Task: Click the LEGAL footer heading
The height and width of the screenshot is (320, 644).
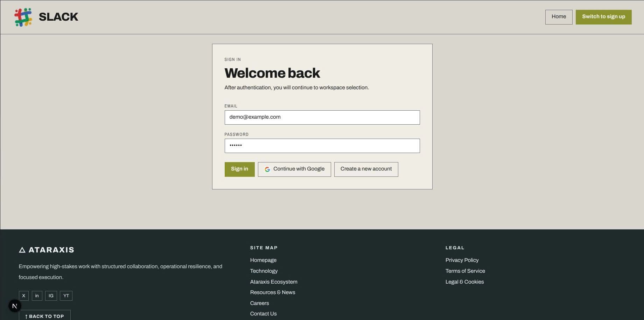Action: pos(455,248)
